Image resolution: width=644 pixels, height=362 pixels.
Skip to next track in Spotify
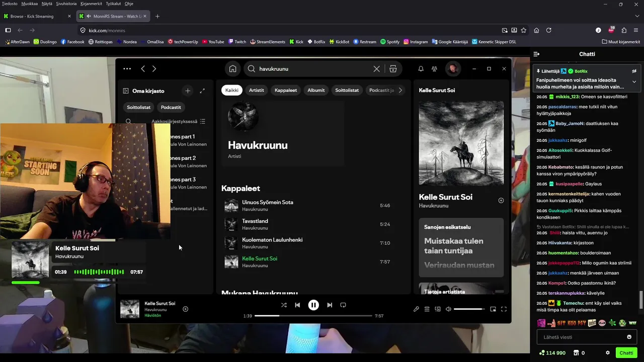click(x=330, y=305)
